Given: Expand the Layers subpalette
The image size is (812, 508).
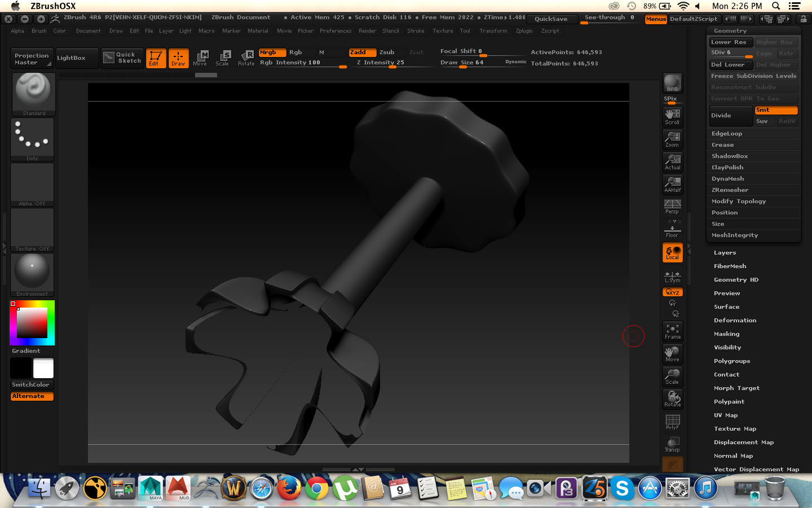Looking at the screenshot, I should coord(725,253).
